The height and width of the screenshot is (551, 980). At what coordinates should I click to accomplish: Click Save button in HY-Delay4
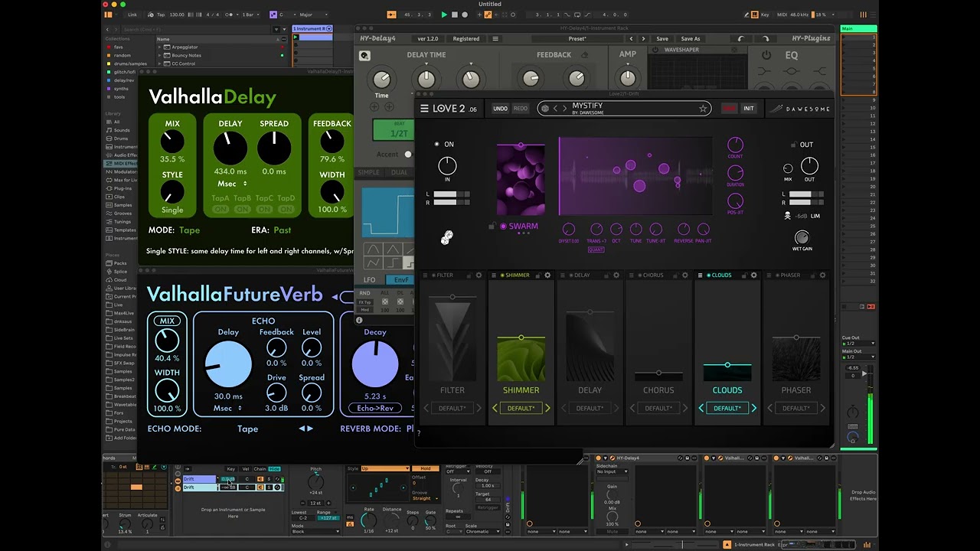click(662, 38)
